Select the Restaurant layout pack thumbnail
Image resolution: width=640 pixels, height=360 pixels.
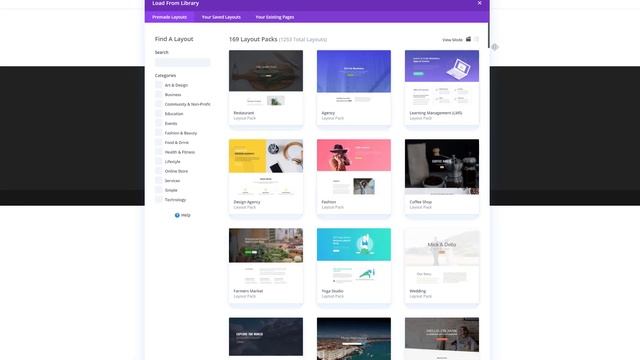pos(266,78)
